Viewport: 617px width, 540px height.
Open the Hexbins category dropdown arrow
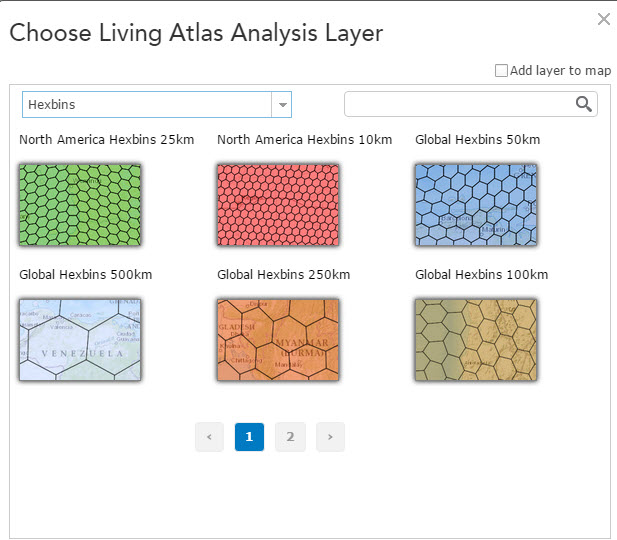click(282, 104)
